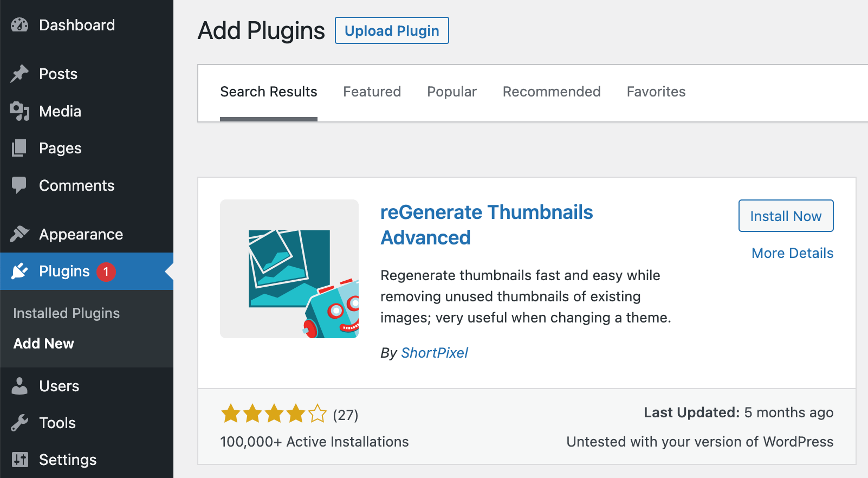Image resolution: width=868 pixels, height=478 pixels.
Task: Click the reGenerate Thumbnails plugin thumbnail
Action: [289, 269]
